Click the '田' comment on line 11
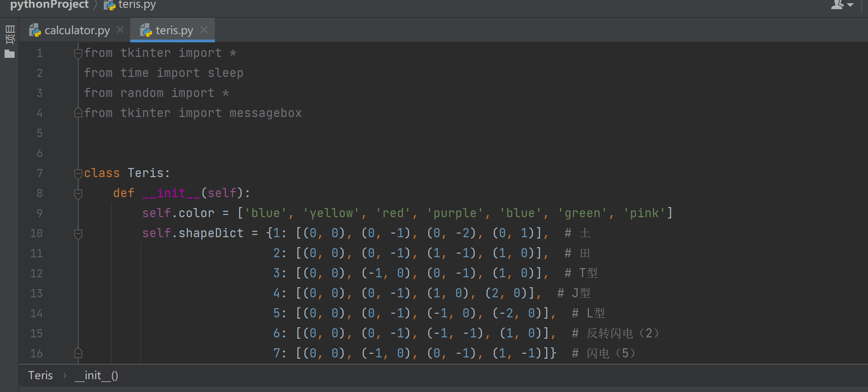 [x=577, y=253]
